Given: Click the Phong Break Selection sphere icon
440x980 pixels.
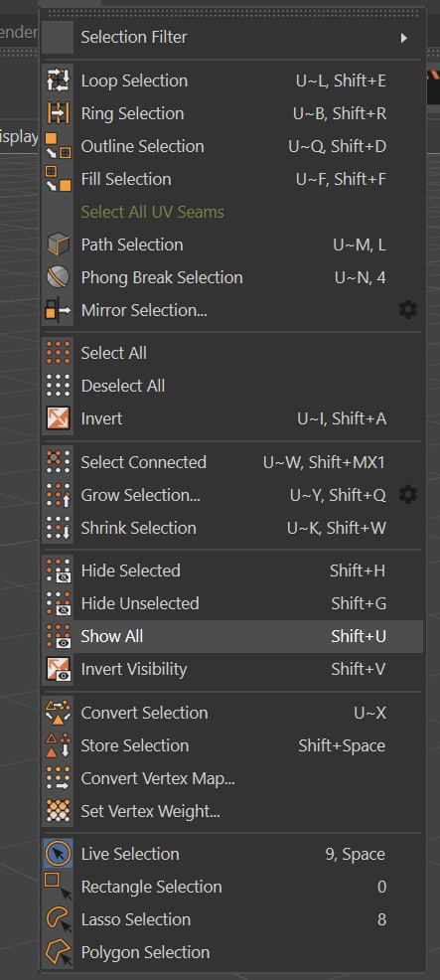Looking at the screenshot, I should [59, 277].
